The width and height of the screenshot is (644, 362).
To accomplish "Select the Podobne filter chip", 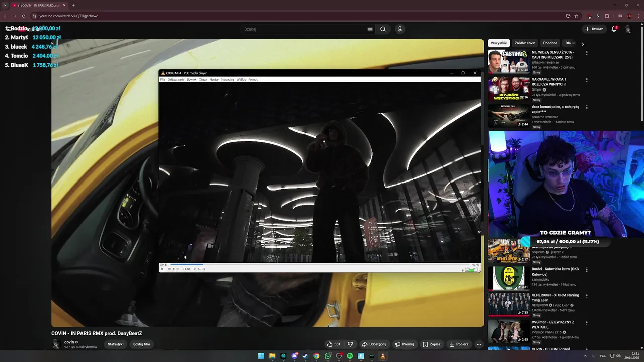I will tap(550, 43).
